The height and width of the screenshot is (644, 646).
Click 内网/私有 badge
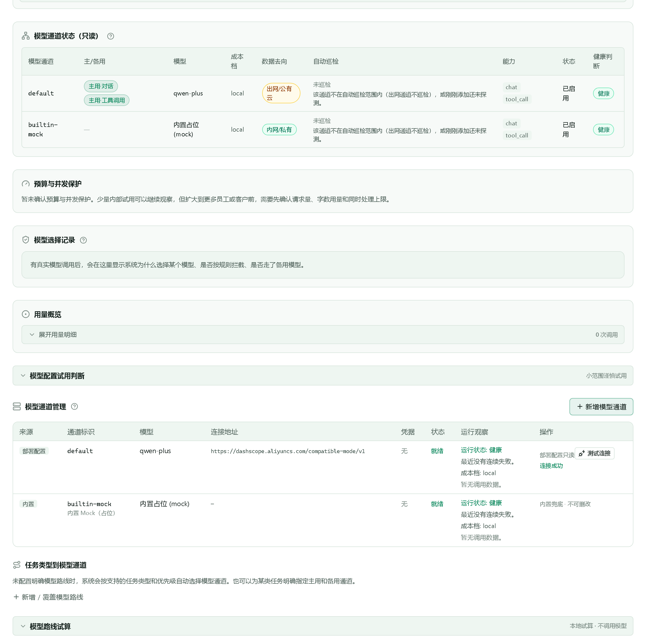(279, 130)
